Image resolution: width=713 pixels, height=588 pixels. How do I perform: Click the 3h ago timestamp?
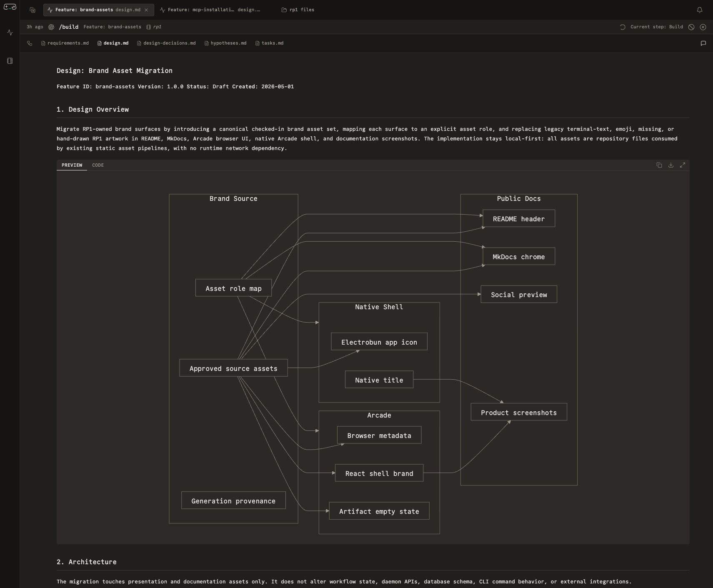(35, 27)
